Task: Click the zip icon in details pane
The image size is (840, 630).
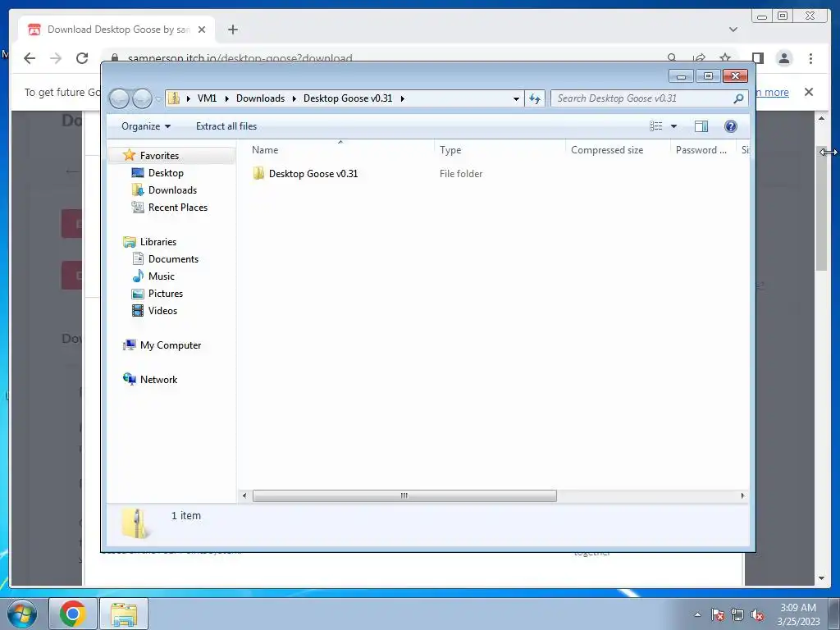Action: click(135, 523)
